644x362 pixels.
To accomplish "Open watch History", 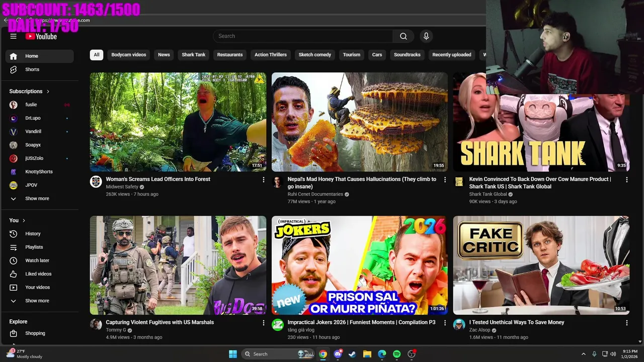I will point(40,234).
